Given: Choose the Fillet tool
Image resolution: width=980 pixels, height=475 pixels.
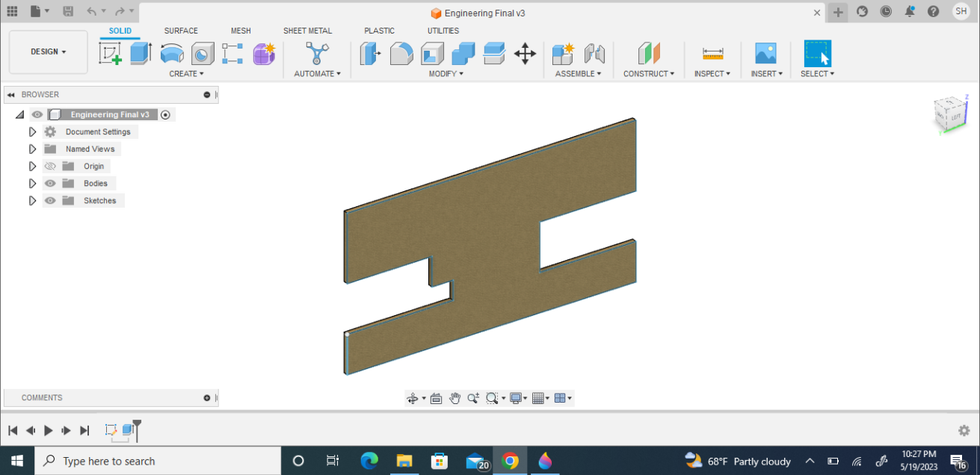Looking at the screenshot, I should (402, 53).
